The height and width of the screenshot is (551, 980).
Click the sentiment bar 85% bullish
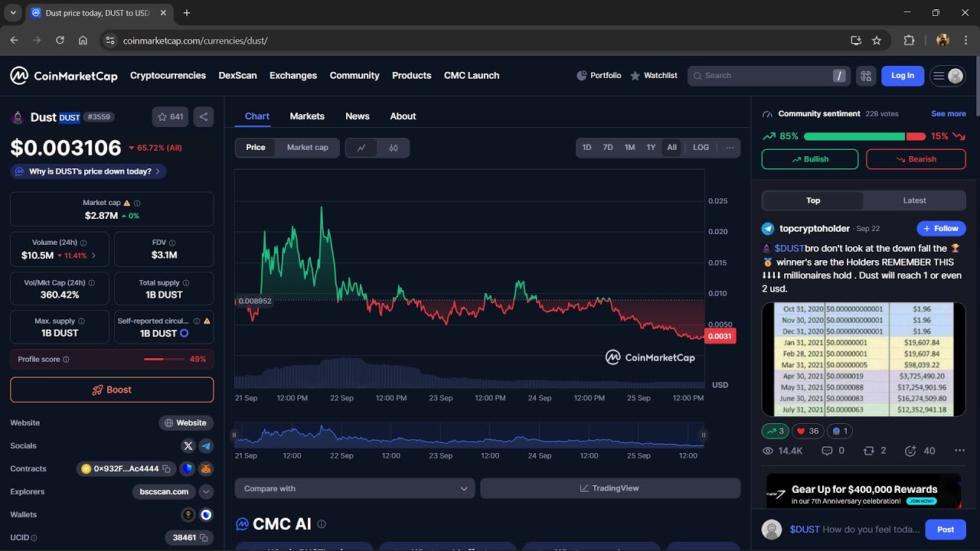854,136
